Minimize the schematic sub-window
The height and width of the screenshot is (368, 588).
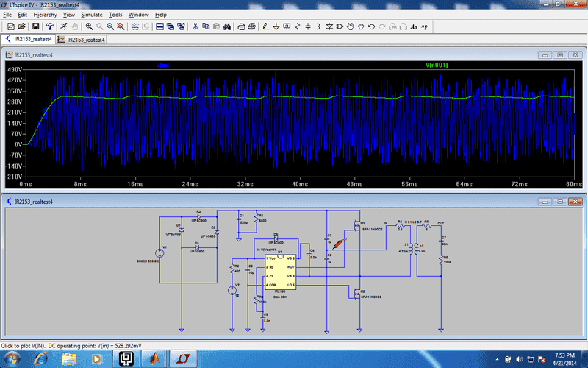545,202
